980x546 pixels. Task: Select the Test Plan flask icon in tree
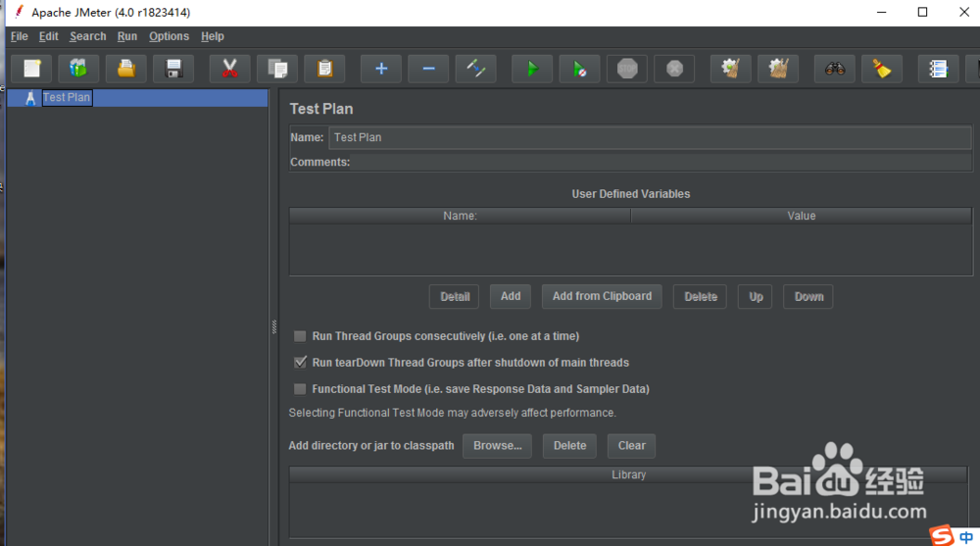click(30, 98)
